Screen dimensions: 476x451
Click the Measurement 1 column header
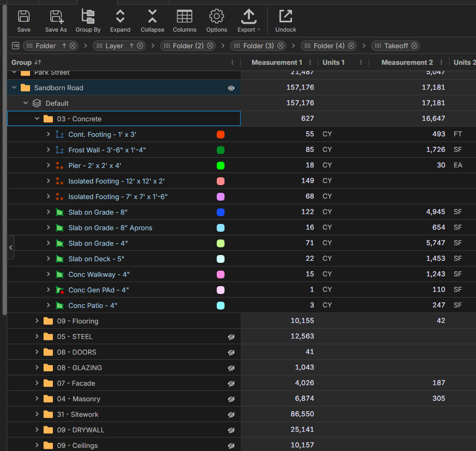276,63
